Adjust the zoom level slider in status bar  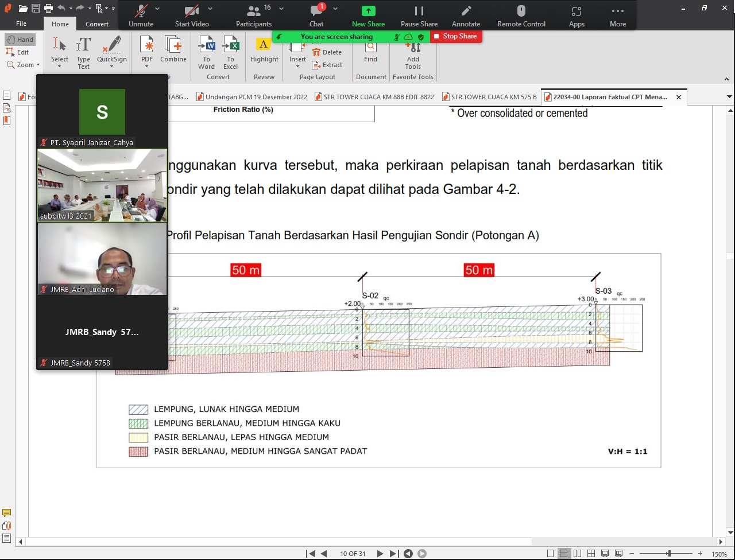click(x=669, y=554)
